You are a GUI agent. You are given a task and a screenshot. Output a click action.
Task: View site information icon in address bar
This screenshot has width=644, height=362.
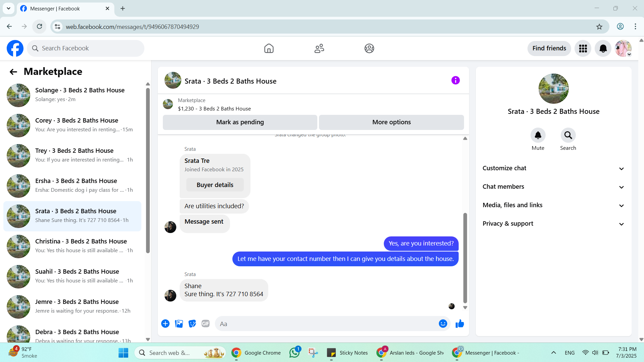[x=58, y=27]
